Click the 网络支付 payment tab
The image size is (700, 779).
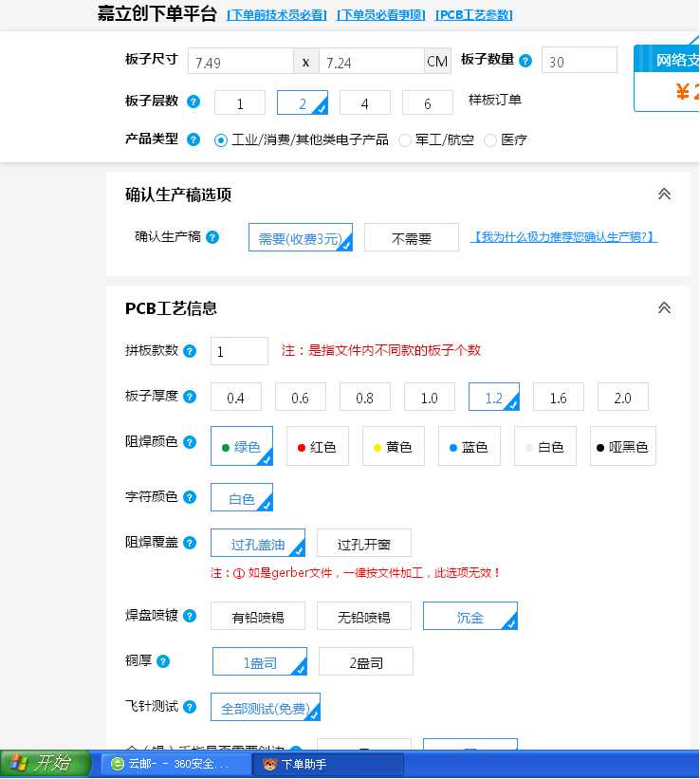[667, 60]
